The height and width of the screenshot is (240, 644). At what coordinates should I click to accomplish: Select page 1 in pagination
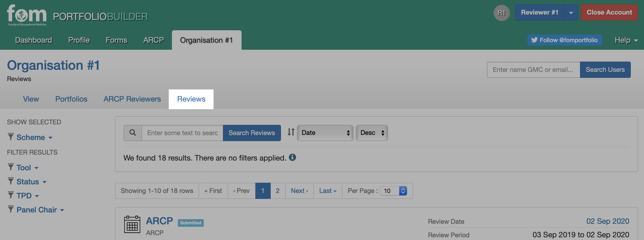(x=263, y=191)
